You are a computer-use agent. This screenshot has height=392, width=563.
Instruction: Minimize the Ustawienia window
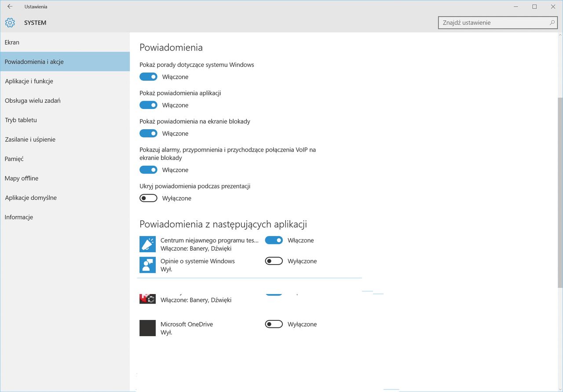pyautogui.click(x=515, y=7)
